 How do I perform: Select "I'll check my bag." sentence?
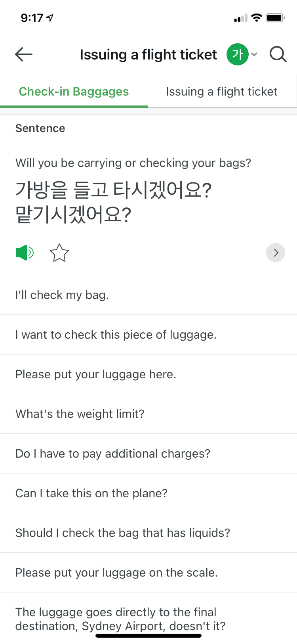click(62, 295)
